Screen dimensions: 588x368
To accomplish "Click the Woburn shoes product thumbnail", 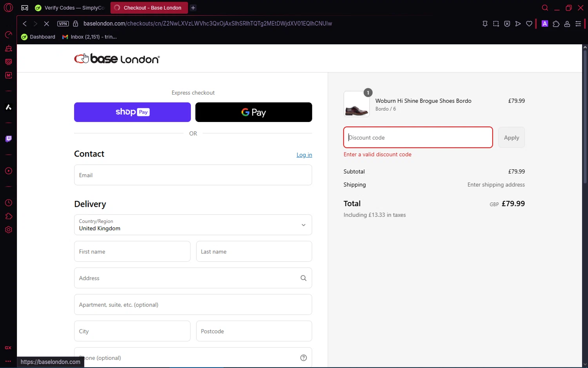I will tap(356, 104).
